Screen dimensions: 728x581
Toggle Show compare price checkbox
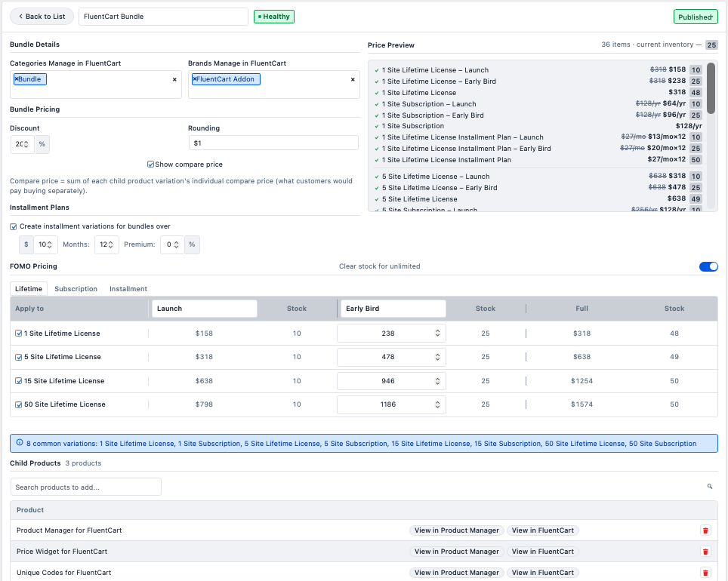(150, 164)
